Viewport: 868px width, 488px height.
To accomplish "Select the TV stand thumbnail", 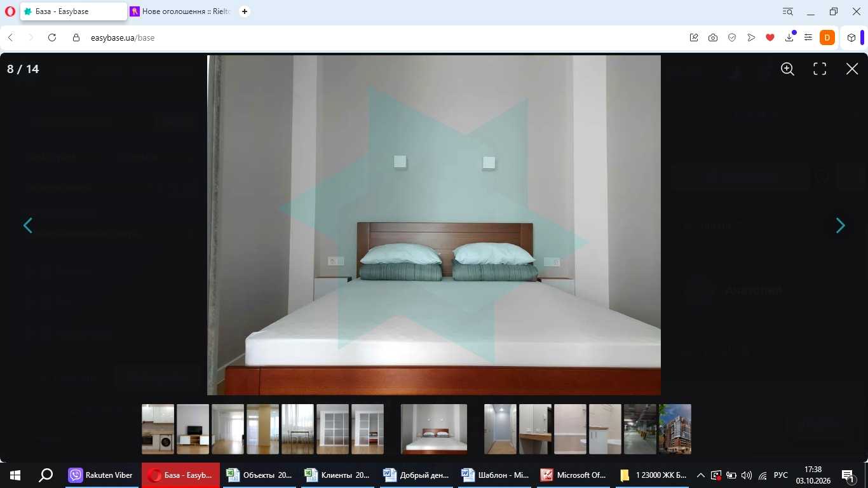I will tap(193, 429).
